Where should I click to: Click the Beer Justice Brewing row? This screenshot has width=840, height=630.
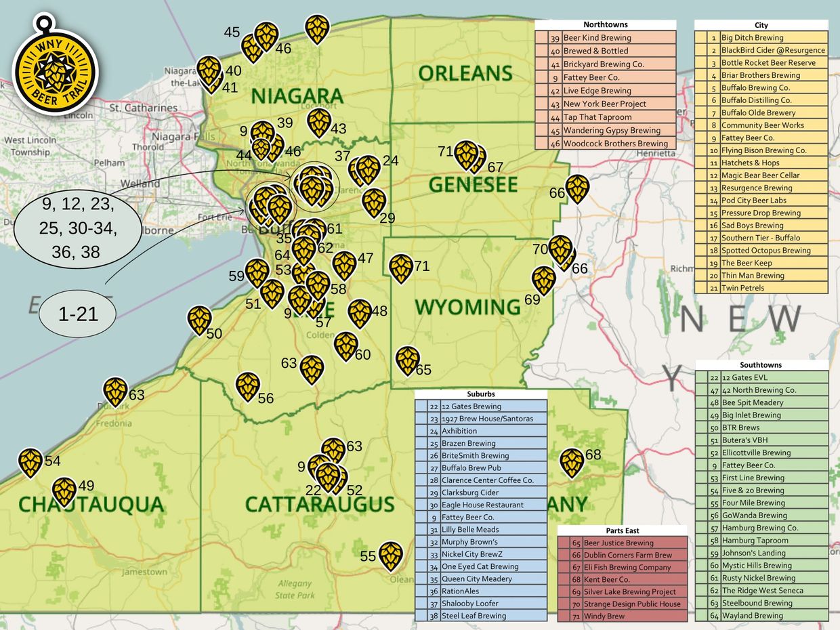623,543
